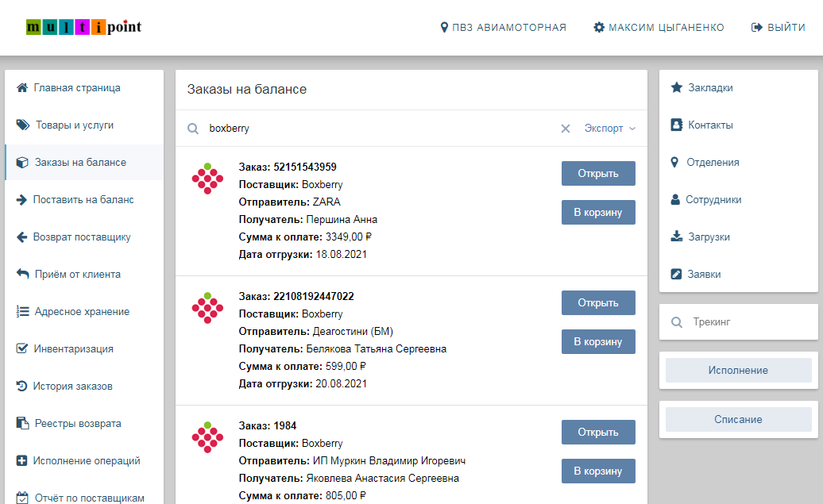Click the multipoint logo
The width and height of the screenshot is (823, 504).
(84, 27)
